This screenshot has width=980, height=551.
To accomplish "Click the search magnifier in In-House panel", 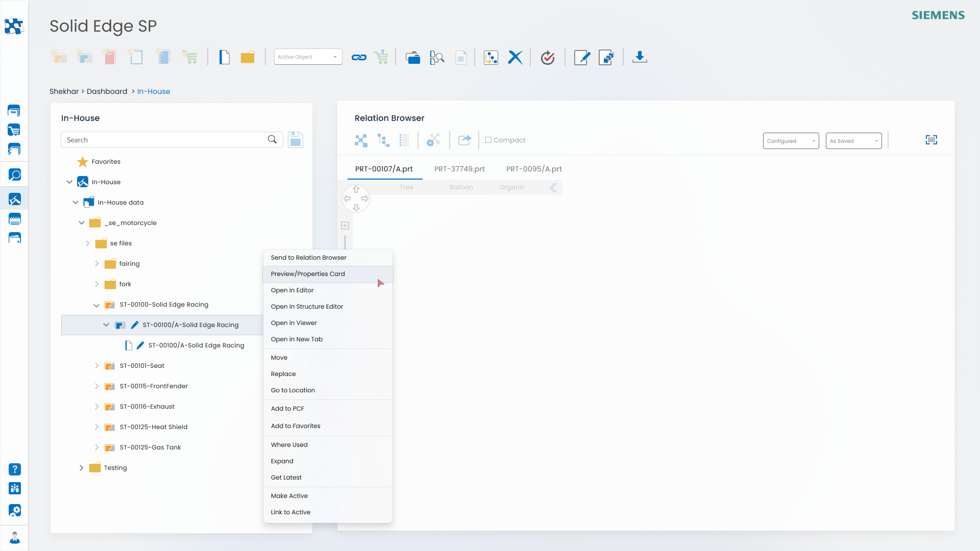I will (273, 140).
